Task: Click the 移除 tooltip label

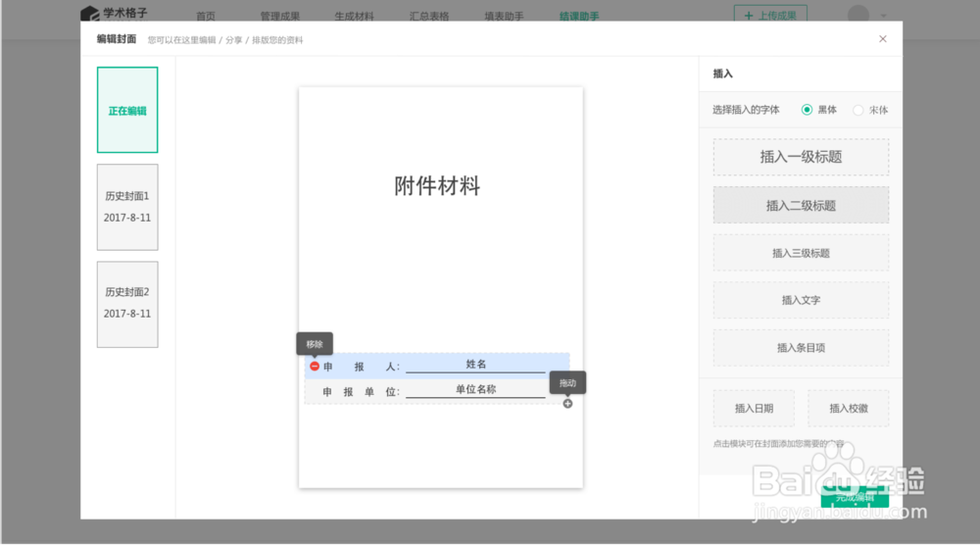Action: 315,344
